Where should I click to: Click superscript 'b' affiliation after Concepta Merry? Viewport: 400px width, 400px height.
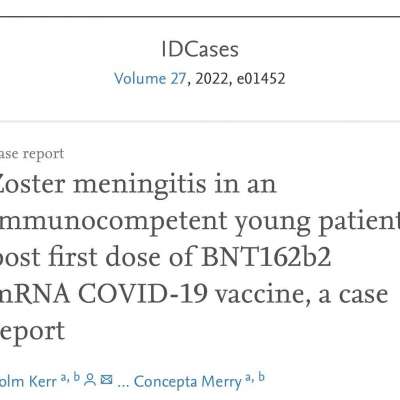[261, 377]
